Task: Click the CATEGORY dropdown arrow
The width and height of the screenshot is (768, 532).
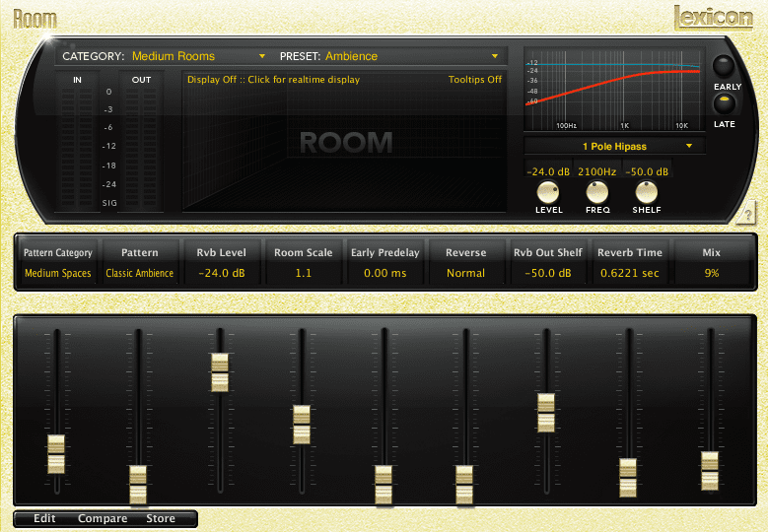Action: [x=262, y=56]
